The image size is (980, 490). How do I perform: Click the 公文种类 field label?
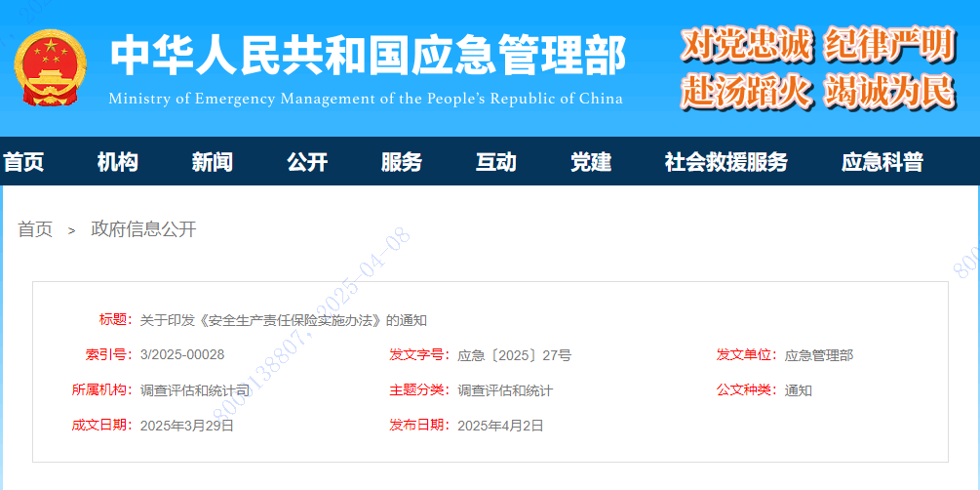tap(748, 390)
